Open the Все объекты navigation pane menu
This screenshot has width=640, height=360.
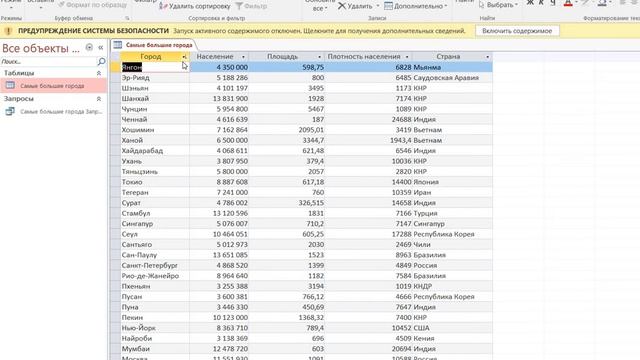coord(89,48)
